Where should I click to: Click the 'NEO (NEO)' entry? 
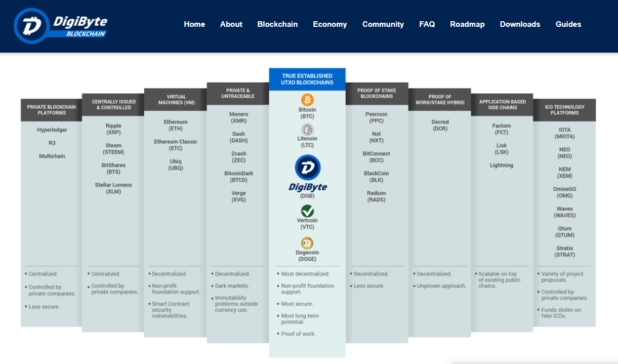point(564,153)
